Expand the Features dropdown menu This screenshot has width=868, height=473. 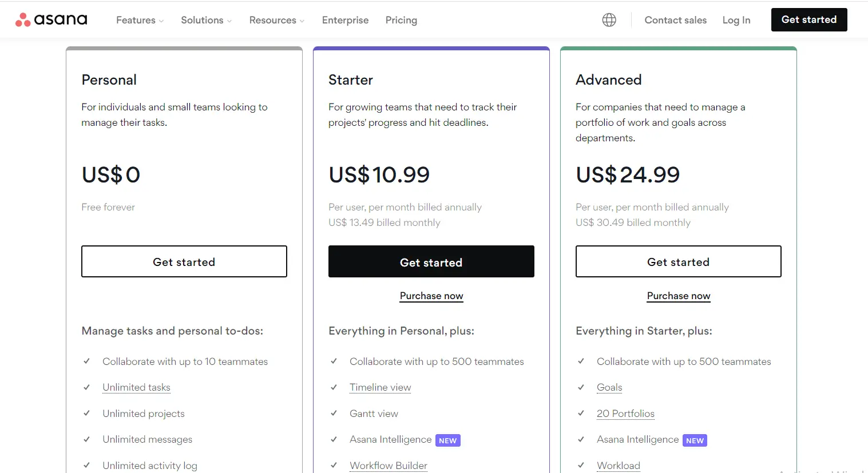[x=140, y=20]
